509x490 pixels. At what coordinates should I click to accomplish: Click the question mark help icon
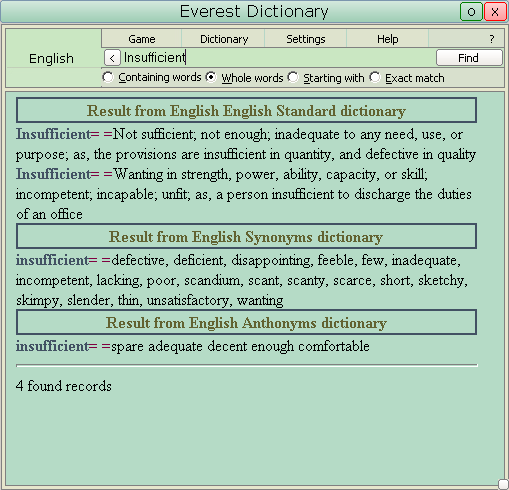[x=492, y=39]
